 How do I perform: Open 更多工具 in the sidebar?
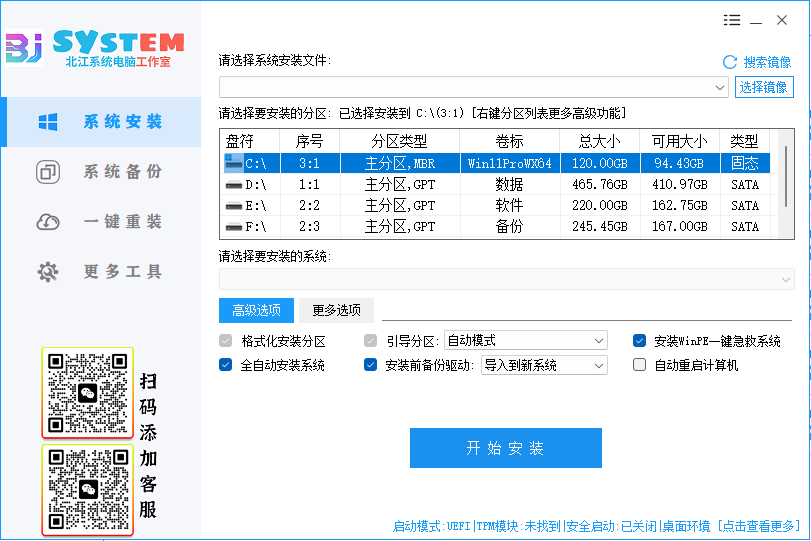tap(102, 272)
